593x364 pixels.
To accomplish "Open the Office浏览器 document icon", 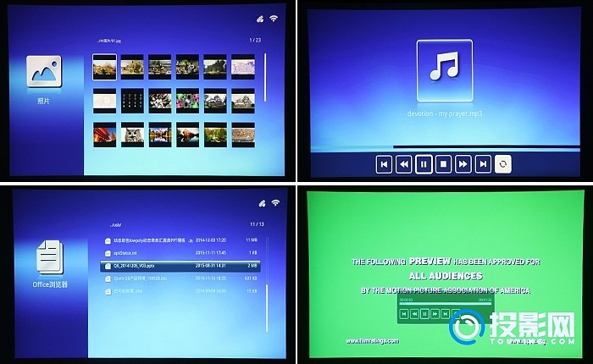I will coord(49,257).
